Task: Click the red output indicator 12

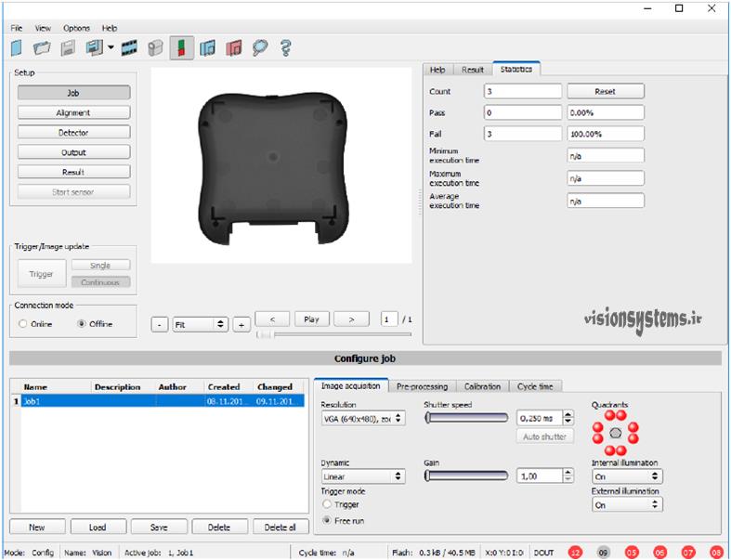Action: tap(575, 552)
